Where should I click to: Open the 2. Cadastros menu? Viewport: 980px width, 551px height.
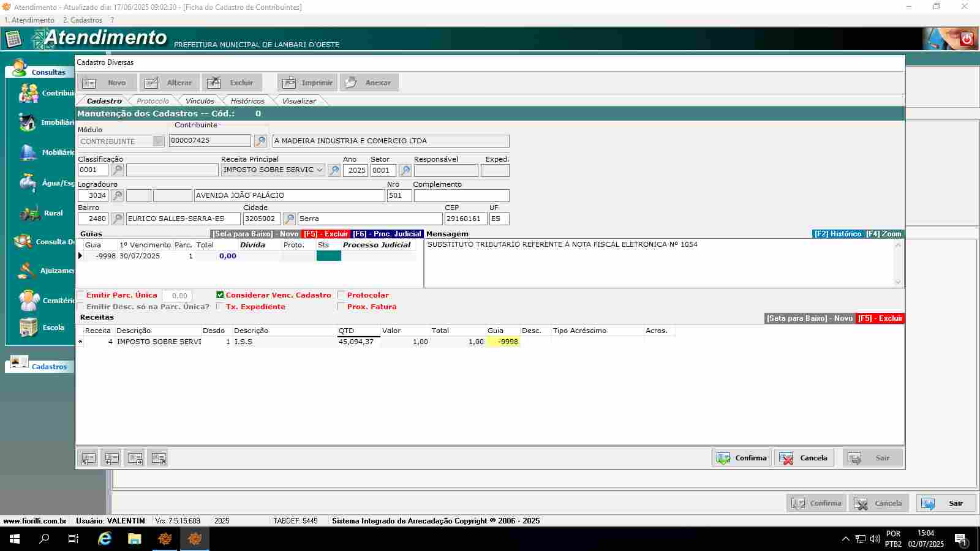tap(83, 20)
